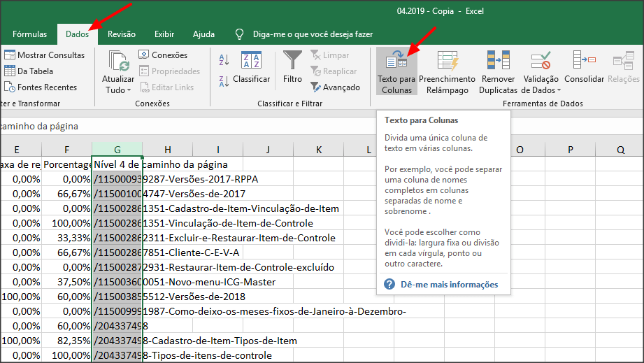This screenshot has width=644, height=363.
Task: Open the Classificar sort dialog
Action: click(x=251, y=67)
